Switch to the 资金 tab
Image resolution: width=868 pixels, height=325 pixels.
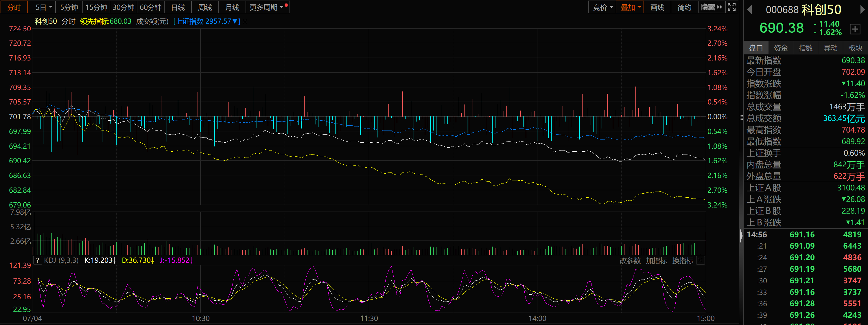pos(781,48)
